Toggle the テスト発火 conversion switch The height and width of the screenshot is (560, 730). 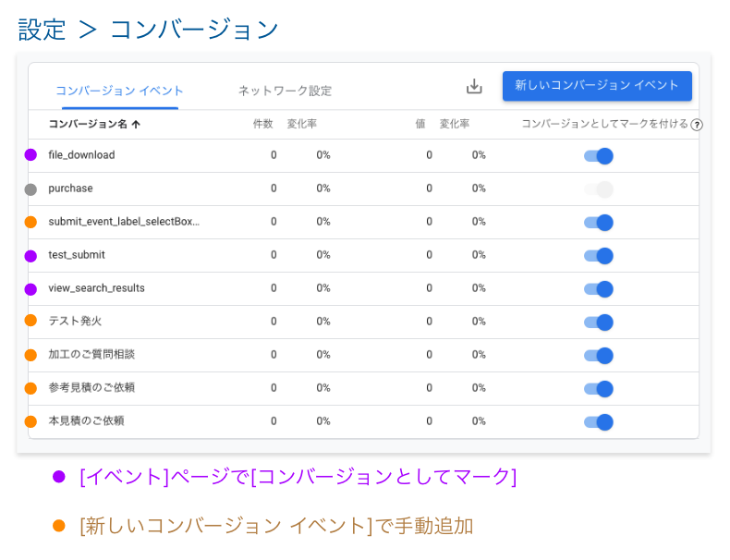click(599, 323)
